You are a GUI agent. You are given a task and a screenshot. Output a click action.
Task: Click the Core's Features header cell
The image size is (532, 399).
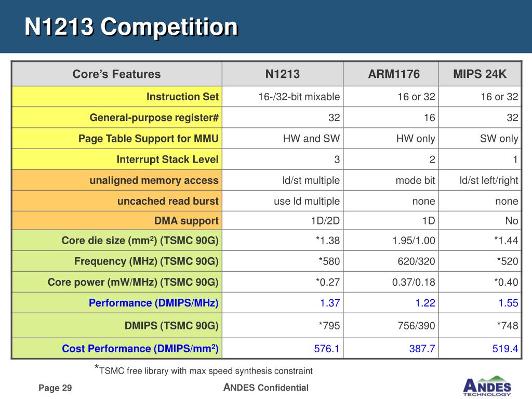point(117,74)
